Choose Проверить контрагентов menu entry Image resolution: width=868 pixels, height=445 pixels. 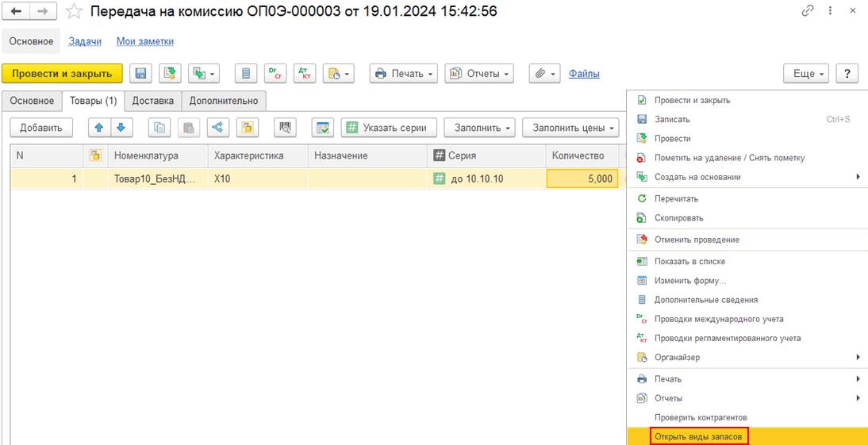[747, 417]
